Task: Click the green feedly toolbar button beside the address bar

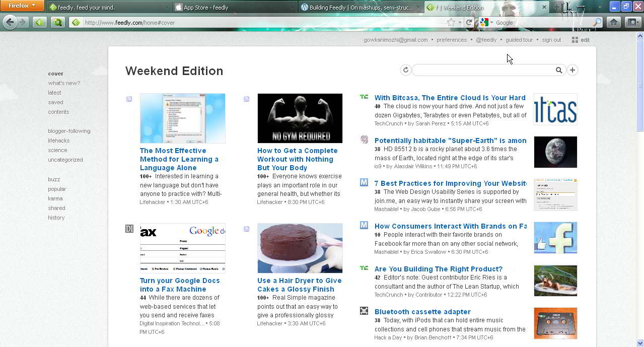Action: pos(58,22)
